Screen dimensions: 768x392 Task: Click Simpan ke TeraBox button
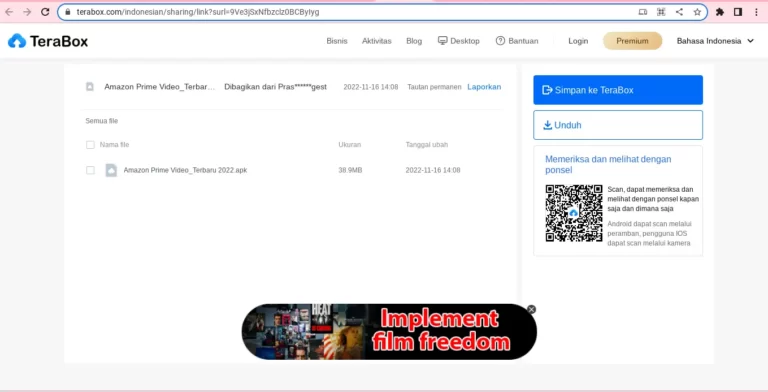[x=618, y=90]
